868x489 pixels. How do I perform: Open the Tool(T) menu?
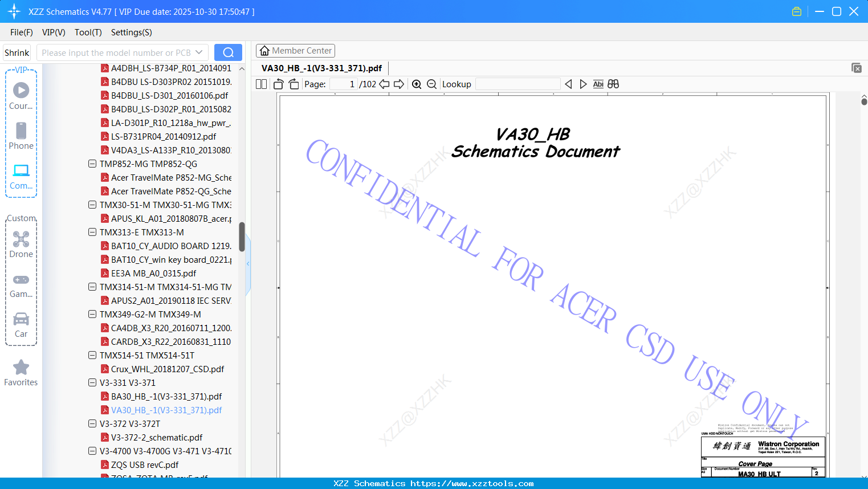(x=88, y=32)
